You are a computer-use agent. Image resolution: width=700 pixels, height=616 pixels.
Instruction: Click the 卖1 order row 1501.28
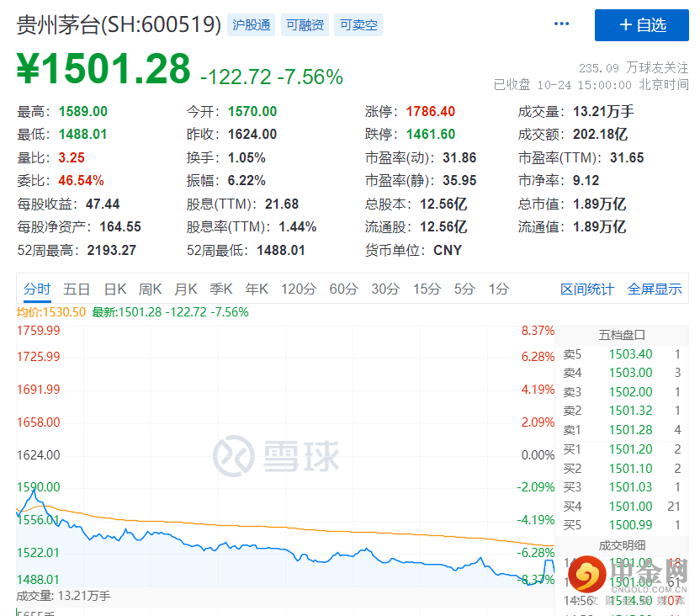point(622,430)
